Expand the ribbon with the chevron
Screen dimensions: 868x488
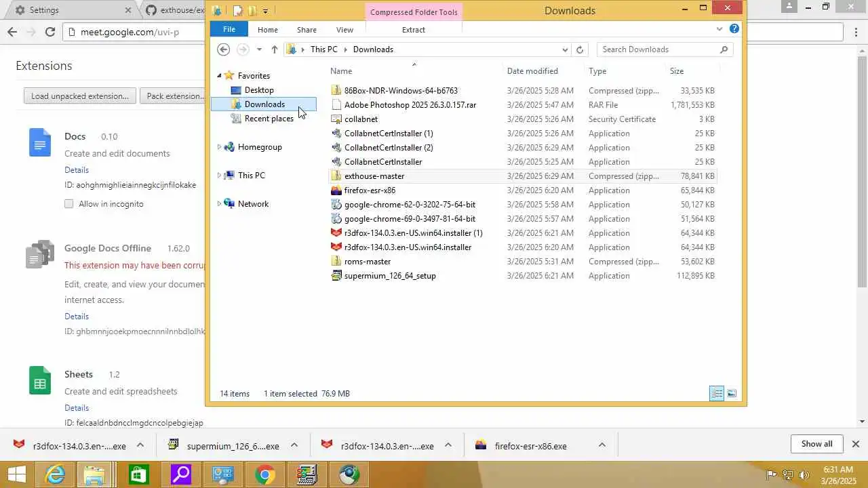pyautogui.click(x=719, y=29)
